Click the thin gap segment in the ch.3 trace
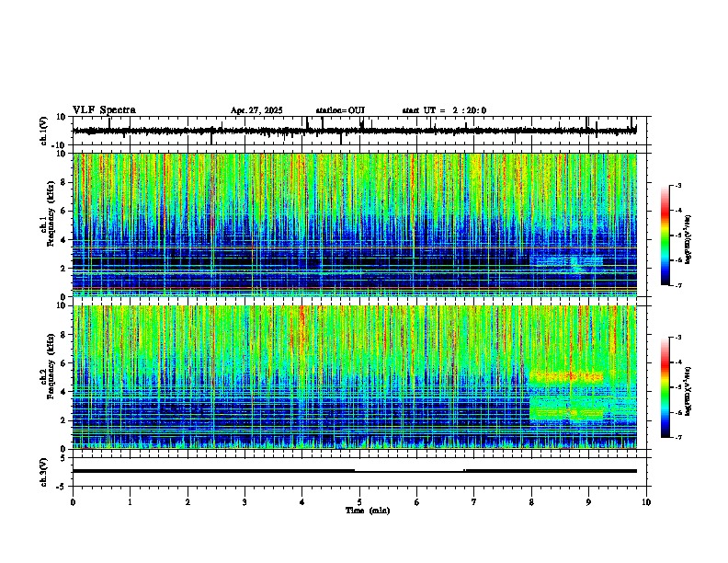The image size is (728, 563). pos(410,472)
